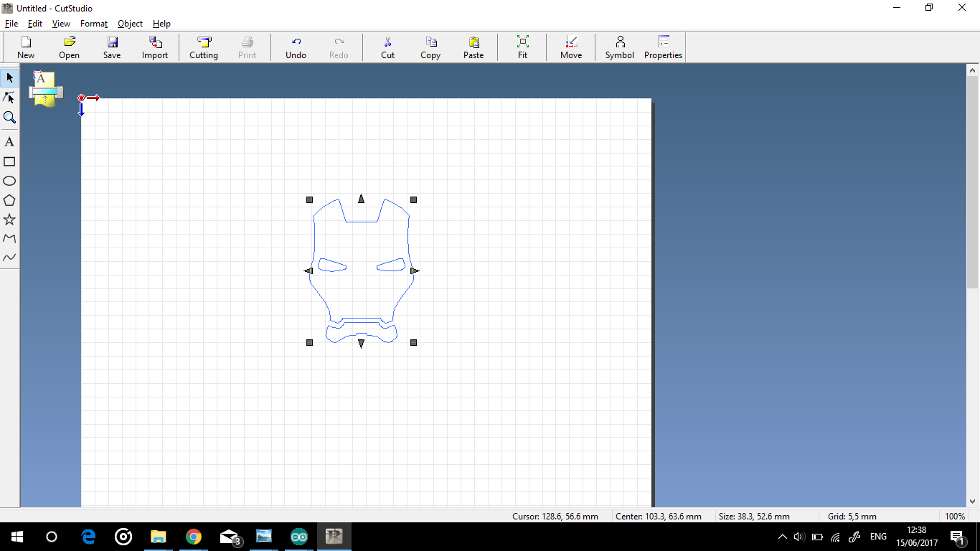
Task: Select the Rectangle drawing tool
Action: tap(9, 162)
